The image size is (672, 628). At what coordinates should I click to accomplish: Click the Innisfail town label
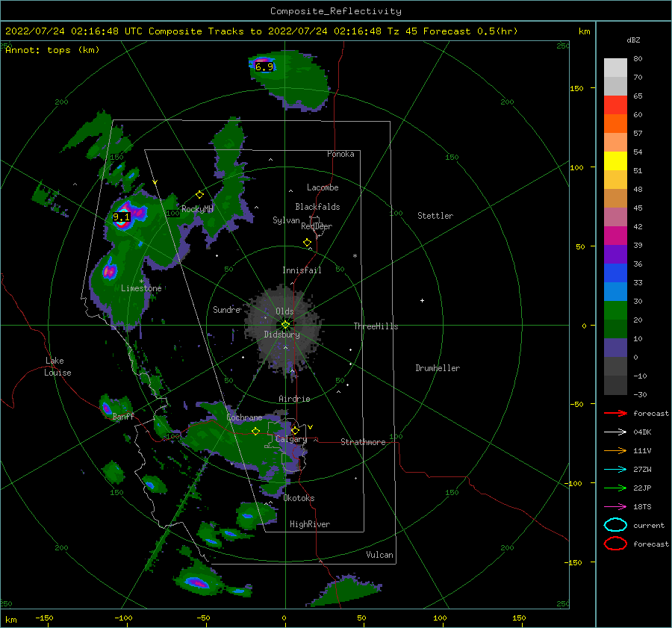[302, 270]
